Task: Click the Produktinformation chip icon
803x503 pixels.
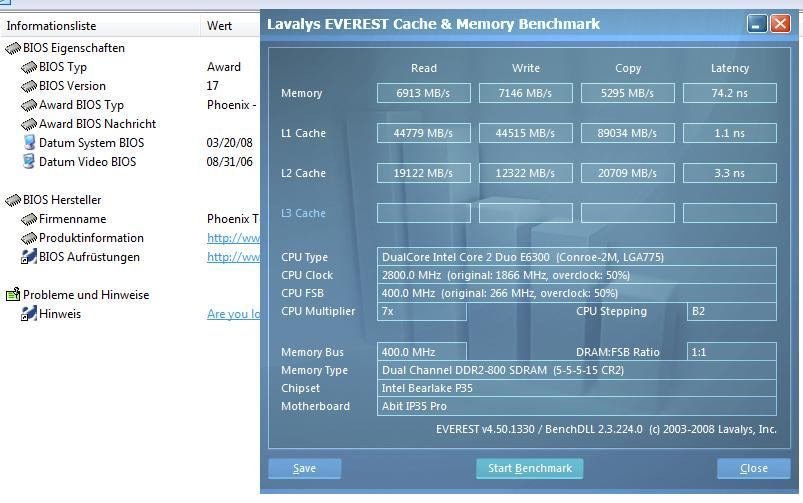Action: click(29, 238)
